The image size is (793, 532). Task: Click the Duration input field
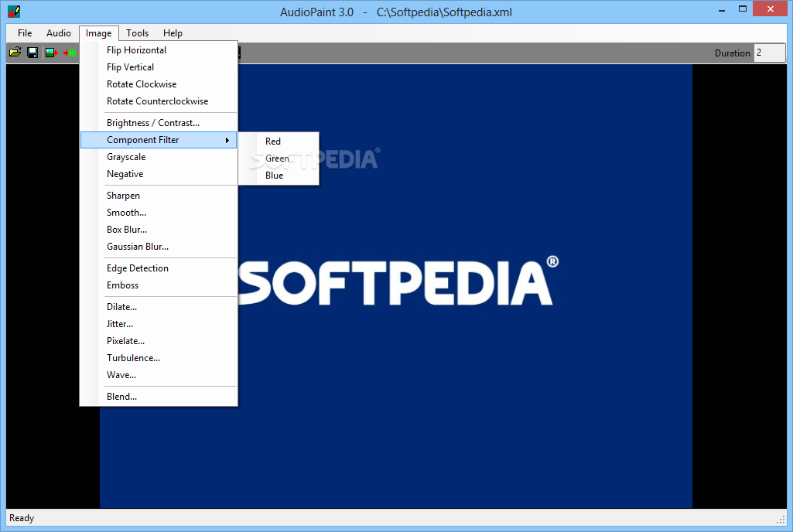coord(769,53)
